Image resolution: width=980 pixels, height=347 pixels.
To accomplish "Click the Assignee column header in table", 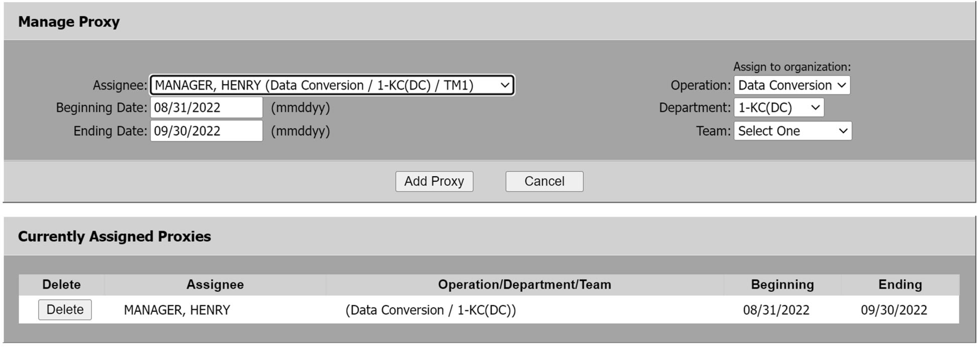I will point(215,285).
